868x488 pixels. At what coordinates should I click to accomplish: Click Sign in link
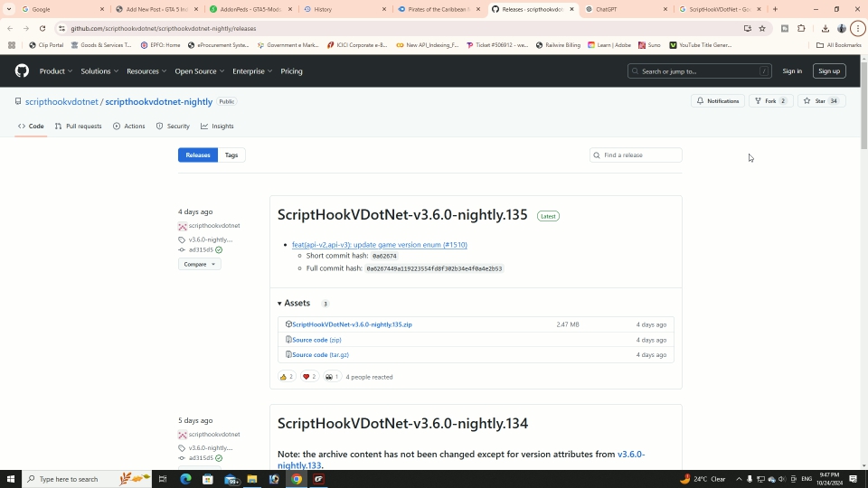point(792,70)
